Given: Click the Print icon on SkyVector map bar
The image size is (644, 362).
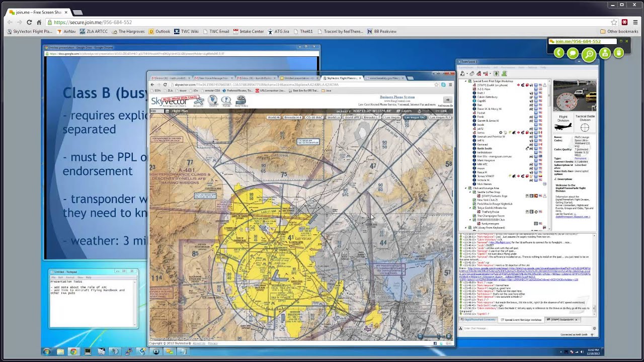Looking at the screenshot, I should click(x=425, y=111).
